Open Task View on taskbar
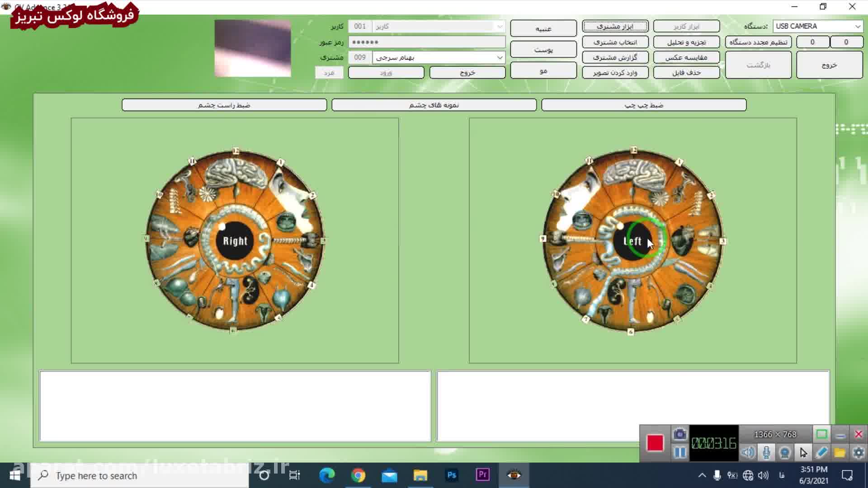 coord(295,475)
